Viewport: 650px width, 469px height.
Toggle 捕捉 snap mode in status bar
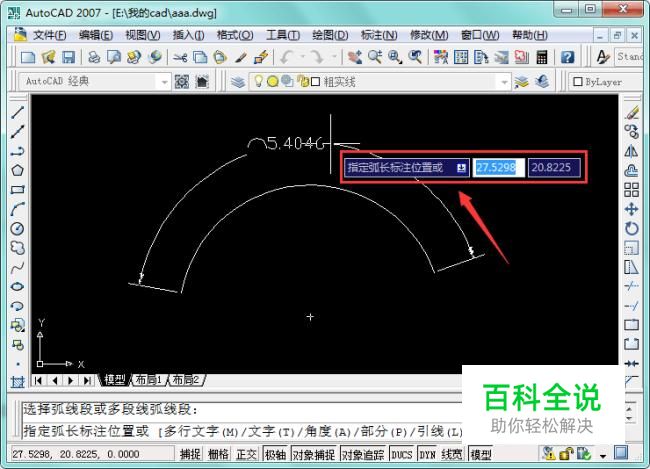(190, 454)
